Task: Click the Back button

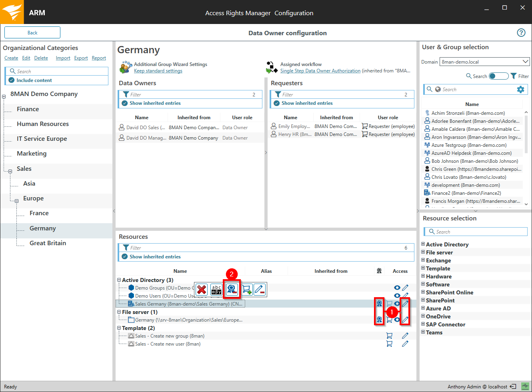Action: pos(32,33)
